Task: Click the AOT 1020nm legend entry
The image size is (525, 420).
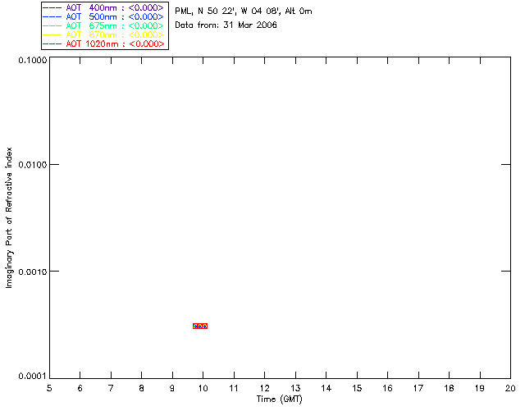Action: 103,43
